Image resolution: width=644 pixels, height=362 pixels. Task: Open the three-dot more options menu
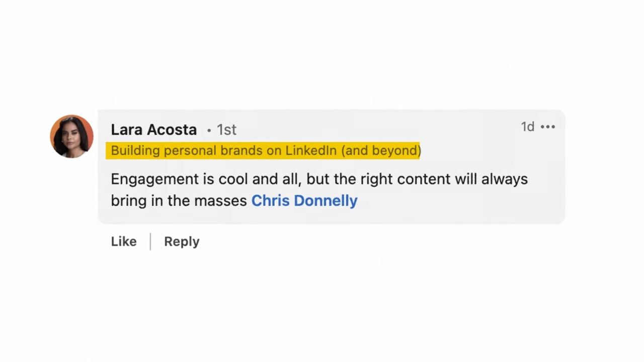coord(547,127)
